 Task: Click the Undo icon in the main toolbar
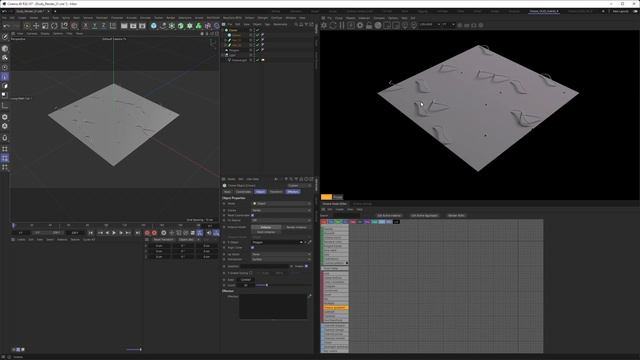click(6, 26)
